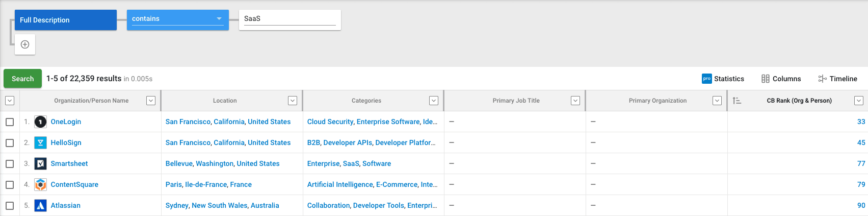Open the OneLogin profile link
The image size is (868, 216).
(x=66, y=122)
